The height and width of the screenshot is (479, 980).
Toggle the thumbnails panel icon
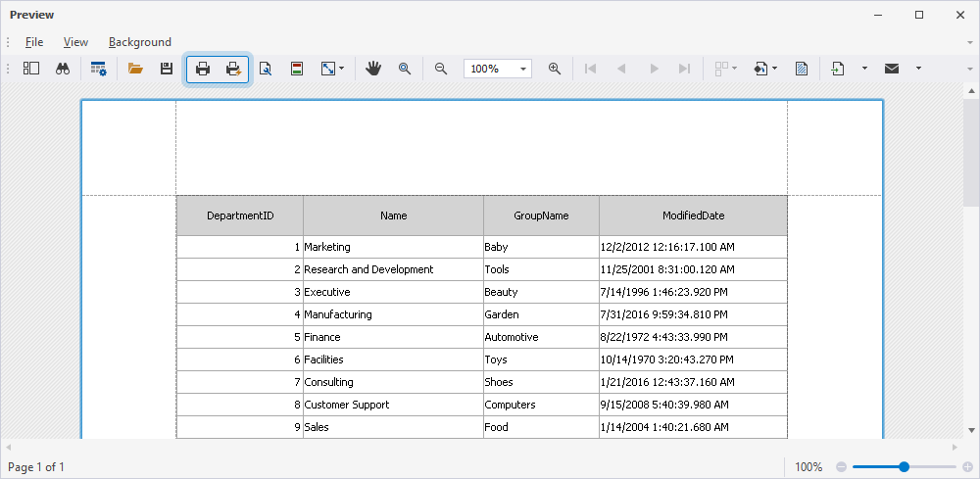[31, 69]
